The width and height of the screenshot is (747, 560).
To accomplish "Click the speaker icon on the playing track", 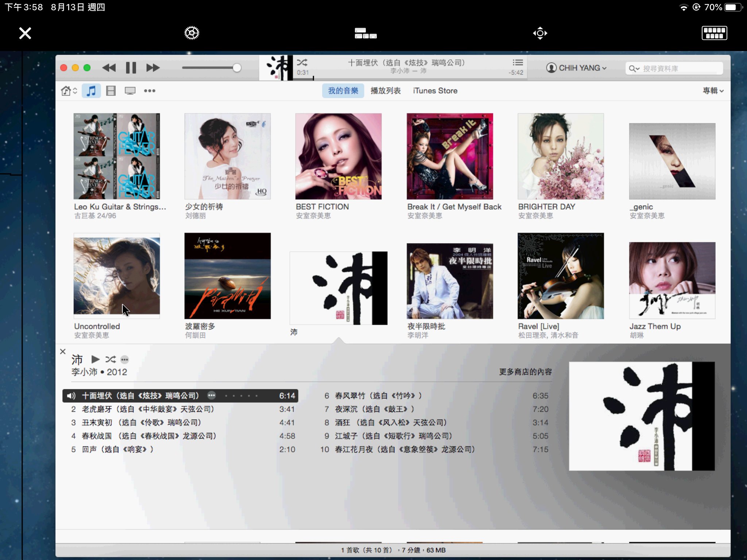I will pos(71,396).
